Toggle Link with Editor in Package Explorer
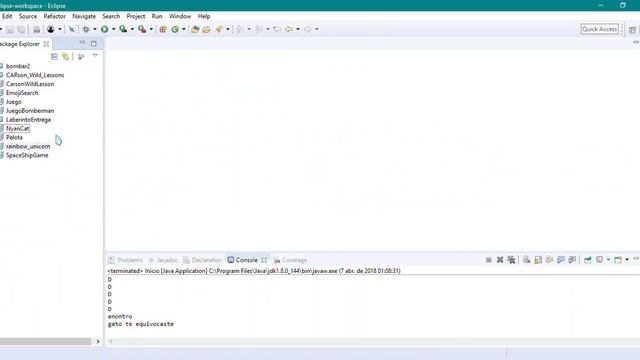The width and height of the screenshot is (640, 360). [x=66, y=57]
